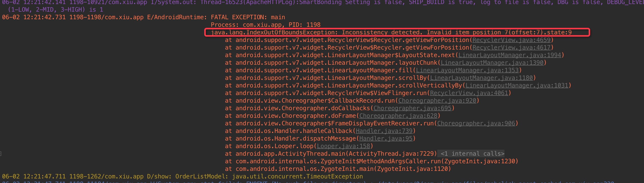Open the LinearLayoutManager.java:1994 link
Image resolution: width=644 pixels, height=183 pixels.
(x=510, y=55)
